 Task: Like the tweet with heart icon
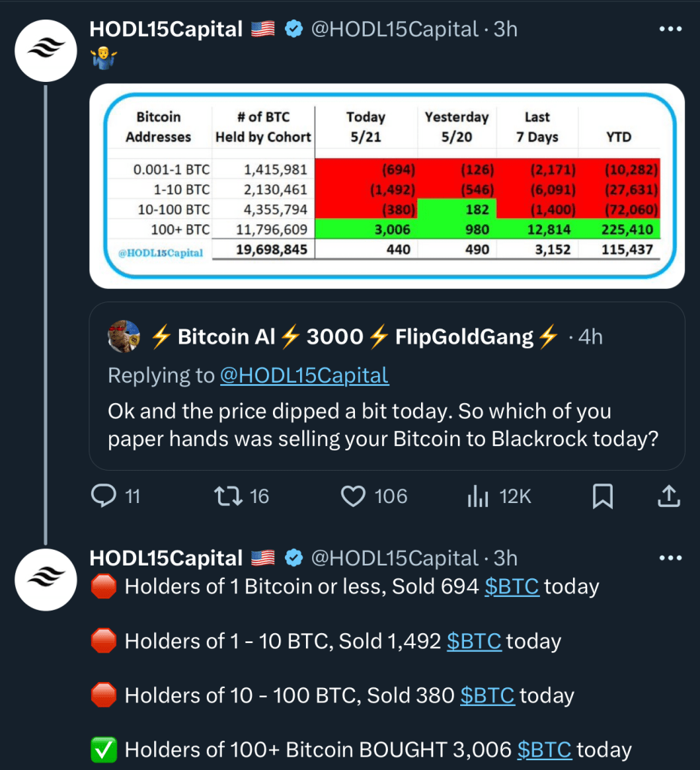(x=353, y=496)
